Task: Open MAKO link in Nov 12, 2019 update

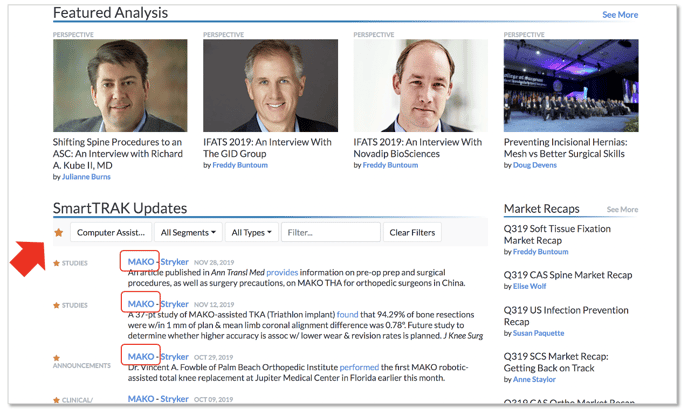Action: tap(141, 304)
